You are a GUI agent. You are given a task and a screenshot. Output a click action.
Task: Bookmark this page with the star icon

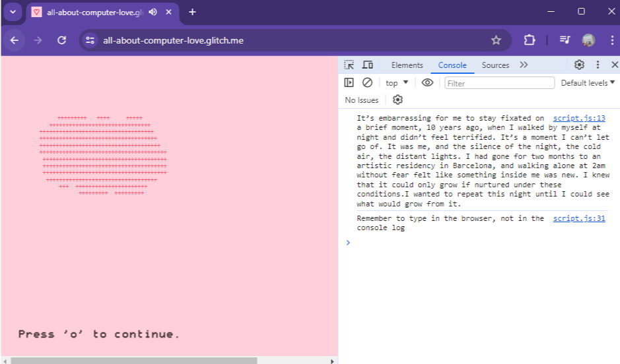pos(496,40)
